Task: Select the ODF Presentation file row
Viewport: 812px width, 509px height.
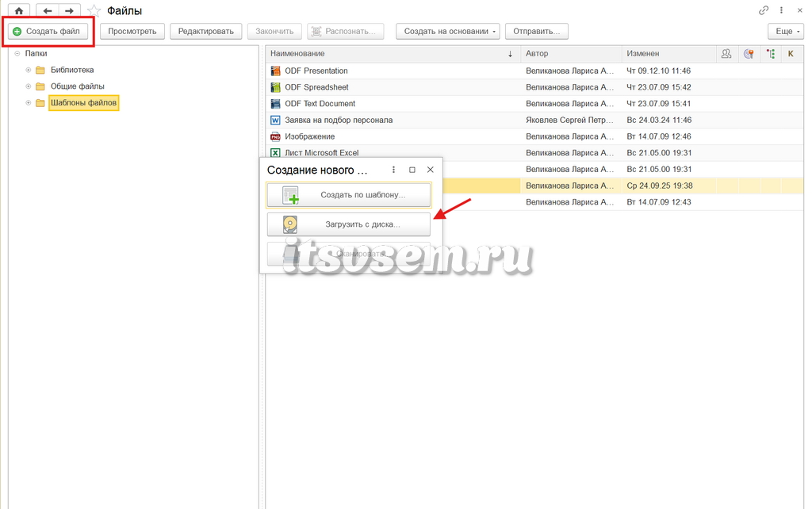Action: click(x=534, y=71)
